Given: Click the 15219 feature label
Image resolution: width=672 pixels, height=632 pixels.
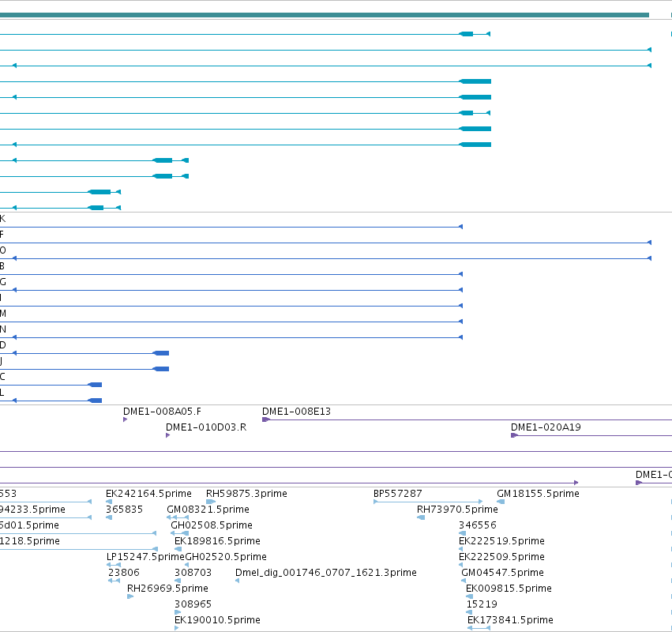Looking at the screenshot, I should click(x=482, y=604).
